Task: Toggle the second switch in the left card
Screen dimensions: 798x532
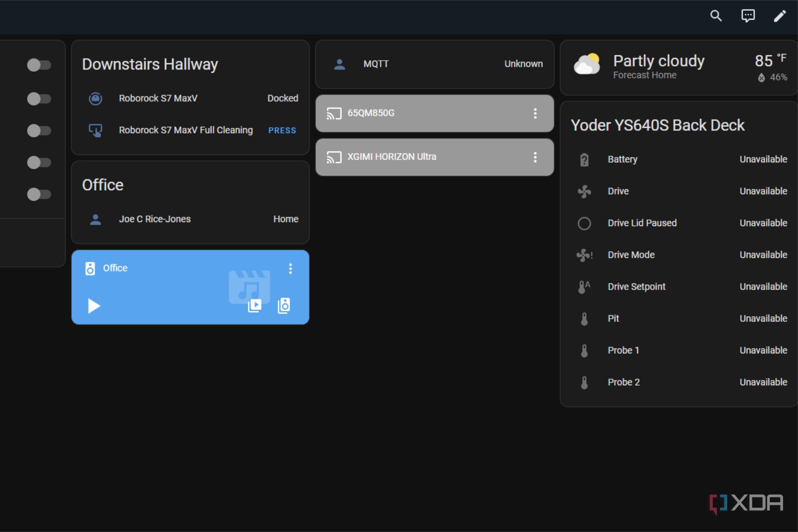Action: tap(39, 98)
